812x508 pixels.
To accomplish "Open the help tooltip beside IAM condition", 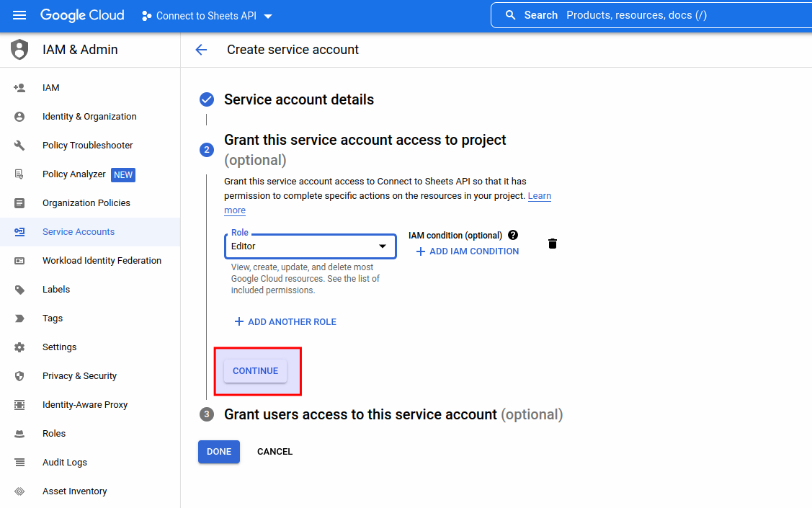I will [x=512, y=234].
